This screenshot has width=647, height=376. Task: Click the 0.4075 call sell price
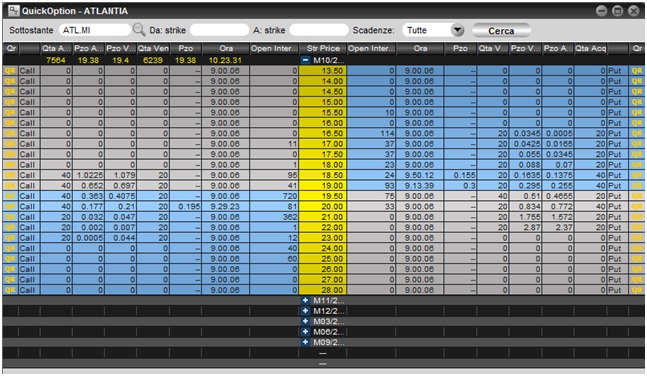coord(120,196)
